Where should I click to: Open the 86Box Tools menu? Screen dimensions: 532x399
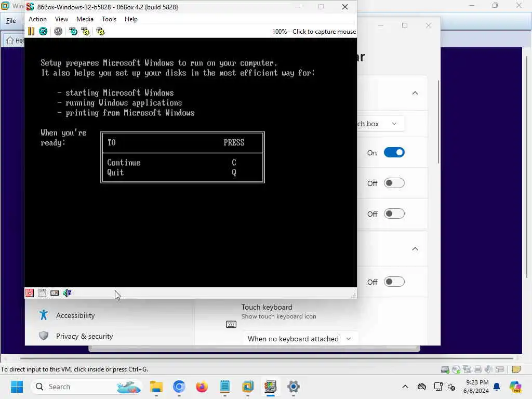[x=109, y=19]
